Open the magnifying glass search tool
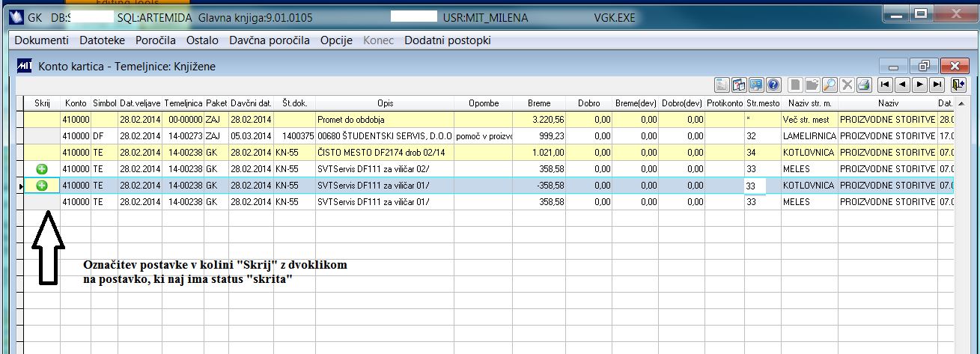The width and height of the screenshot is (980, 354). pyautogui.click(x=829, y=85)
